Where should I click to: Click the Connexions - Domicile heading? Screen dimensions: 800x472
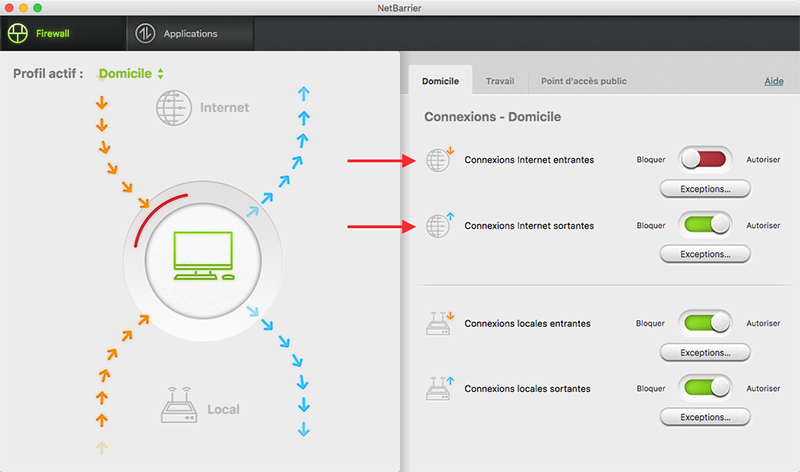492,117
